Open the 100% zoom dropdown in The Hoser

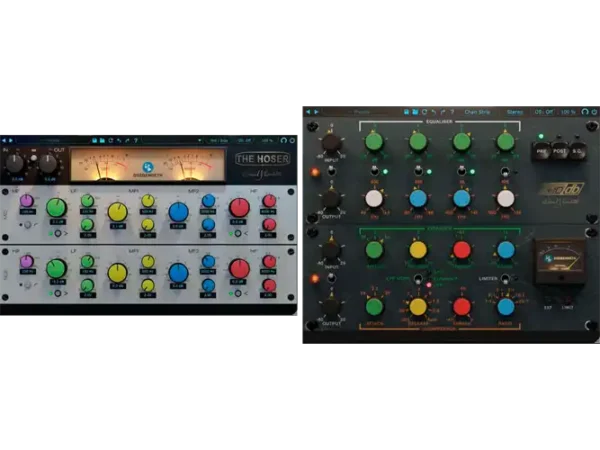(x=267, y=140)
